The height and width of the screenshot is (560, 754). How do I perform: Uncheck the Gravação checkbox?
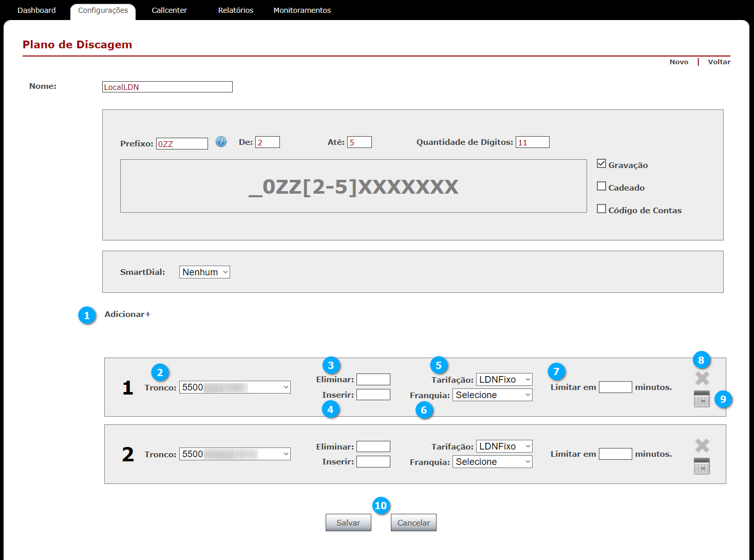click(601, 164)
